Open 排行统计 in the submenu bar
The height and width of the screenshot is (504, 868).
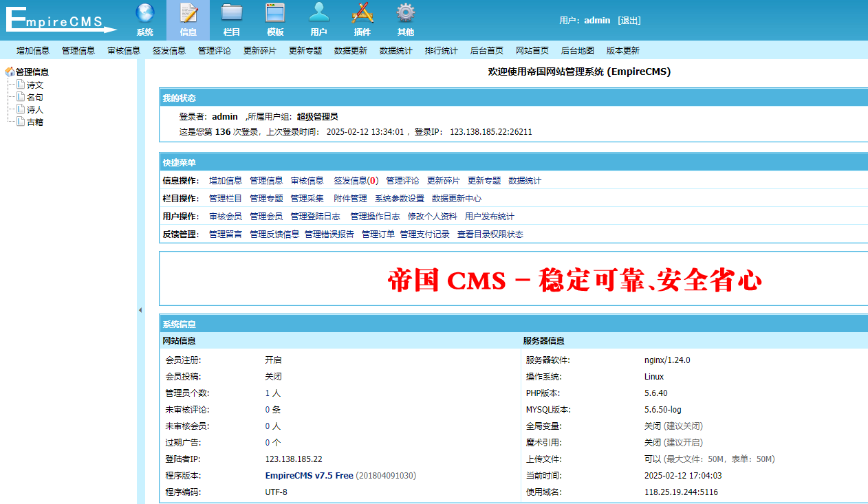pyautogui.click(x=442, y=50)
